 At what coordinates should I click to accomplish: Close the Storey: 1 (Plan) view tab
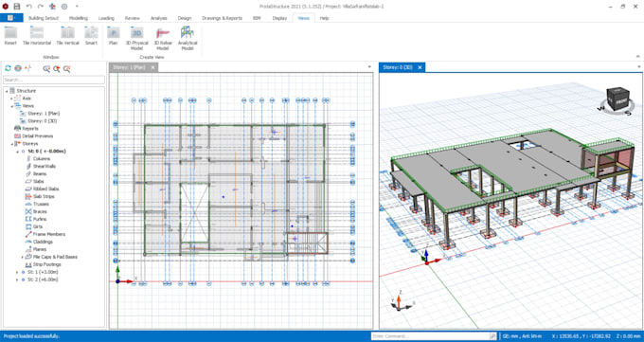click(x=152, y=67)
